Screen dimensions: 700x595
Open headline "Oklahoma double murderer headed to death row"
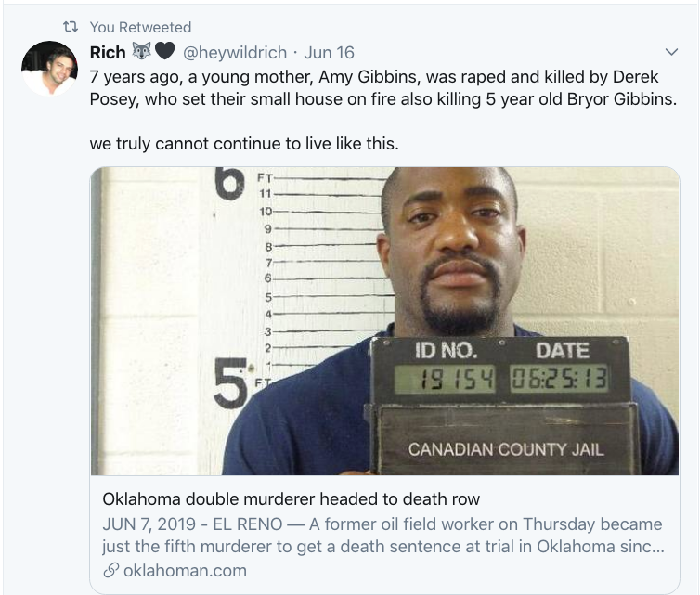pos(291,498)
